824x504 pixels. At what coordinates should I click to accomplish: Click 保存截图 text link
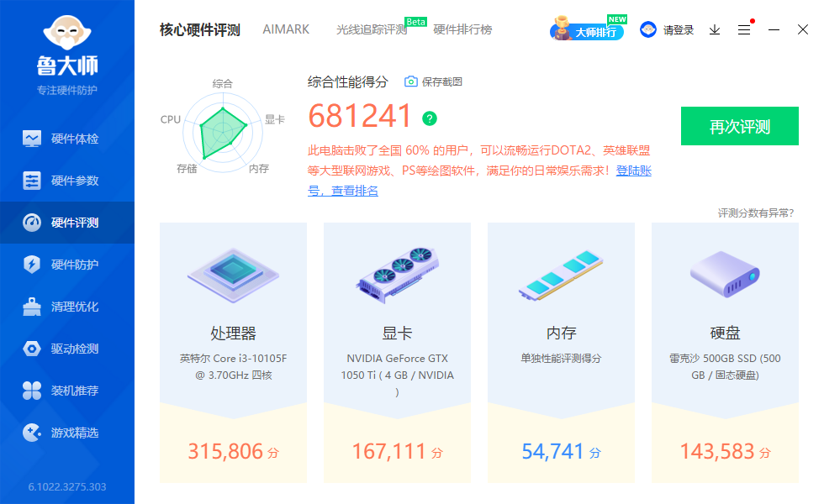click(x=442, y=82)
